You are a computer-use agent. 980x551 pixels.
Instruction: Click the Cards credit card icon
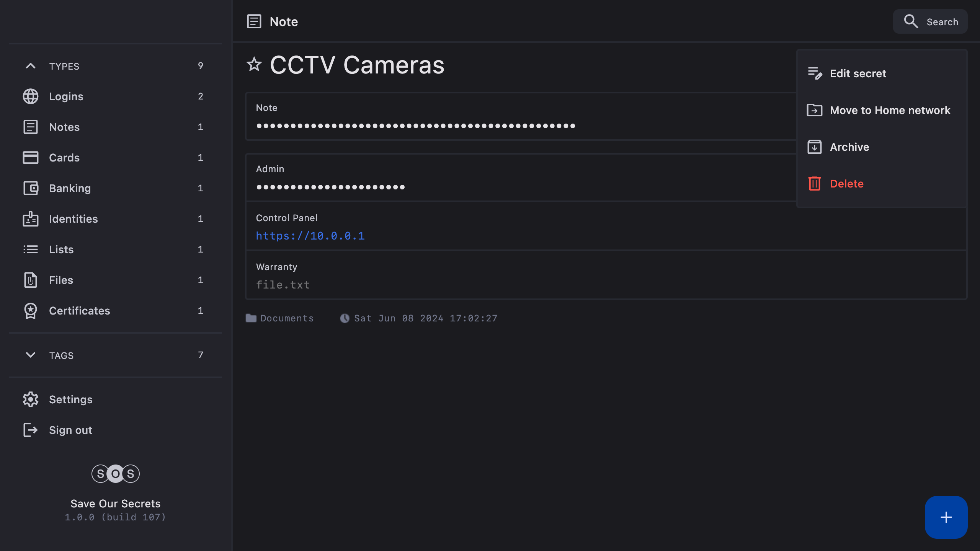[x=31, y=158]
